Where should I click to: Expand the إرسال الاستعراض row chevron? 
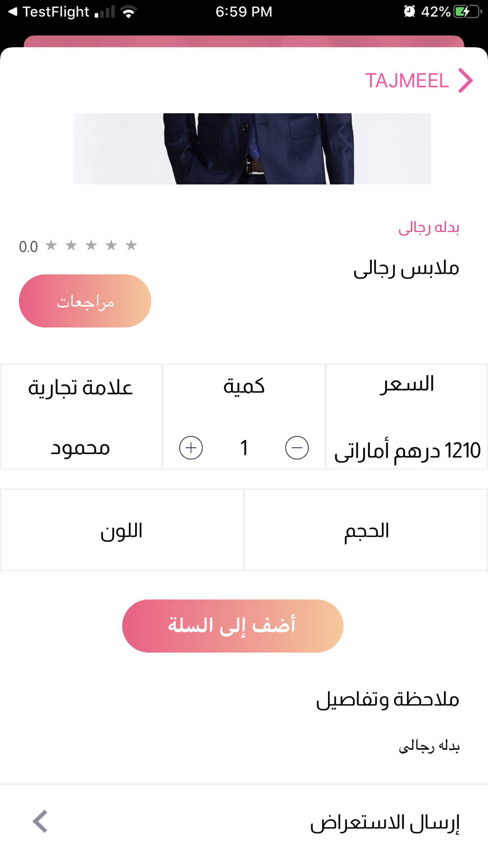pyautogui.click(x=40, y=822)
